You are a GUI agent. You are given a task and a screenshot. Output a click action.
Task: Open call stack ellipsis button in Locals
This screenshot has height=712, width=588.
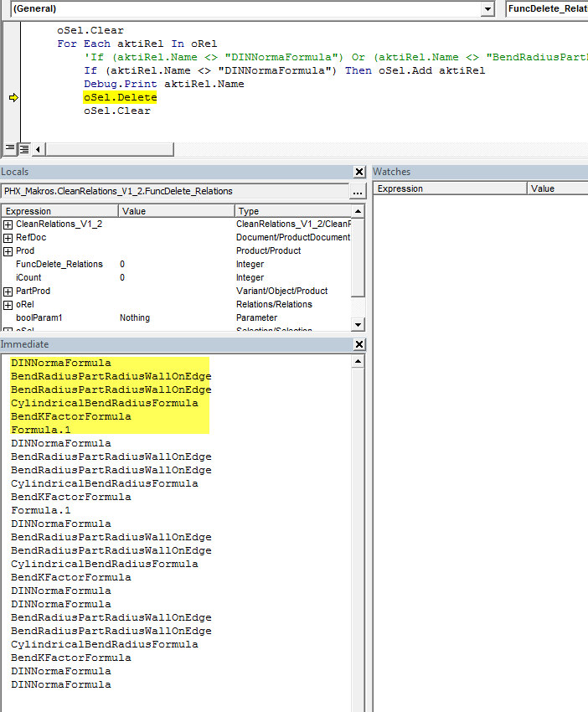coord(358,192)
